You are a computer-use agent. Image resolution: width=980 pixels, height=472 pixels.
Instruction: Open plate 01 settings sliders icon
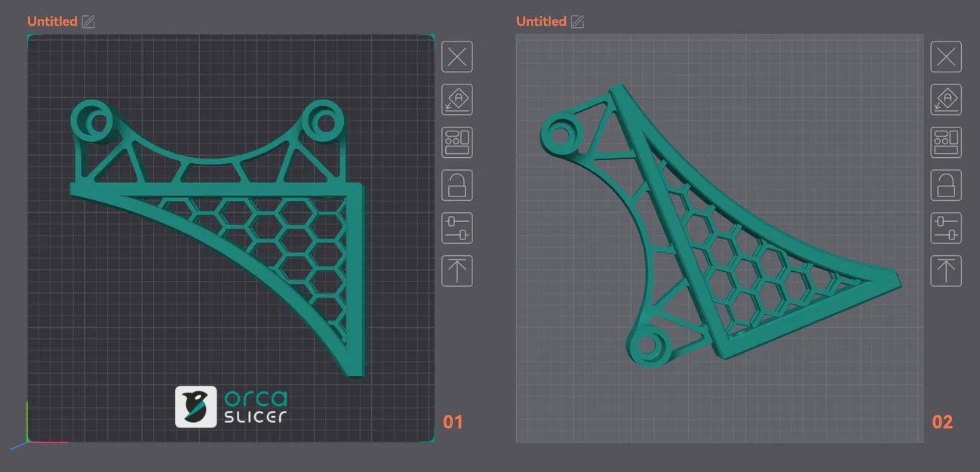[457, 228]
